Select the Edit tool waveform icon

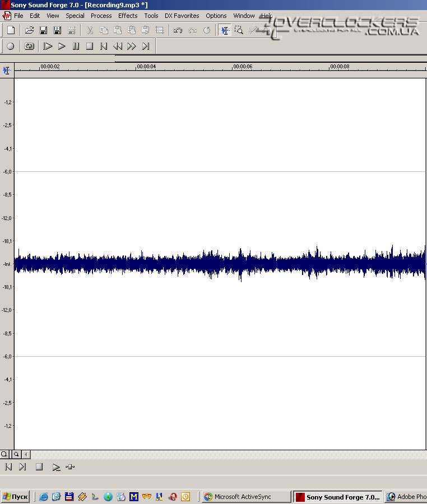pyautogui.click(x=225, y=31)
